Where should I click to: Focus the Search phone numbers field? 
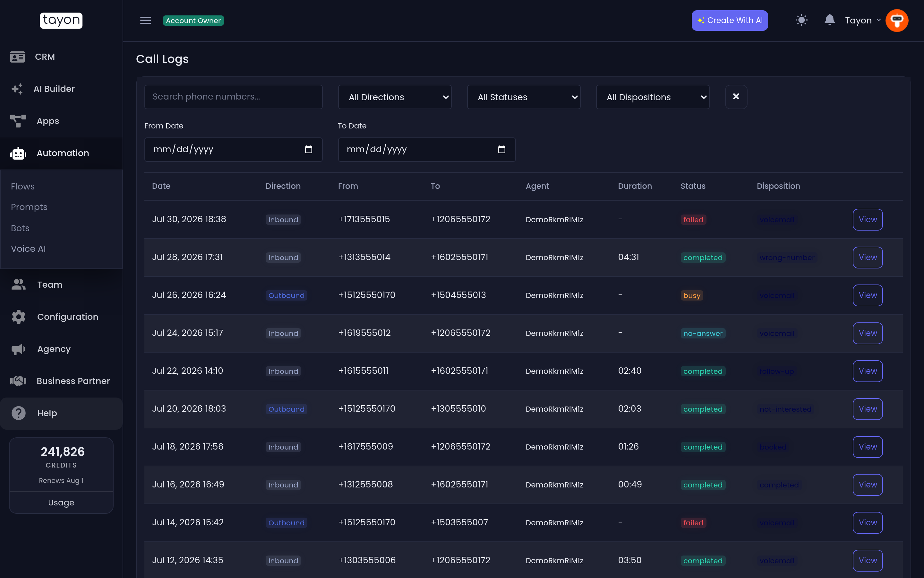tap(233, 97)
